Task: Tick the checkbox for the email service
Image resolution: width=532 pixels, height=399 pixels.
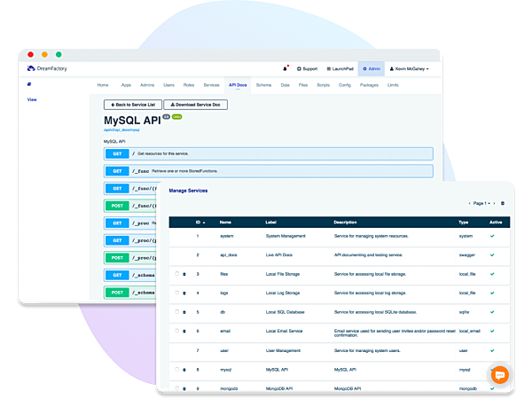Action: (x=176, y=331)
